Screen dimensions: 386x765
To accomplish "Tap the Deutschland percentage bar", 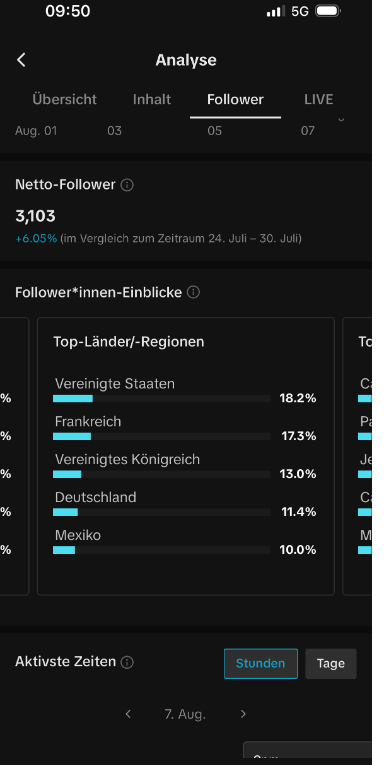I will click(162, 512).
